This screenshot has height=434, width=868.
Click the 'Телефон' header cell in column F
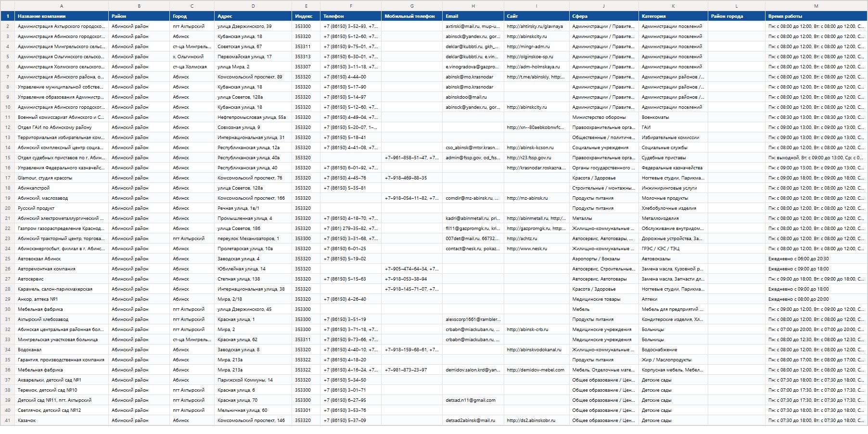(x=351, y=16)
